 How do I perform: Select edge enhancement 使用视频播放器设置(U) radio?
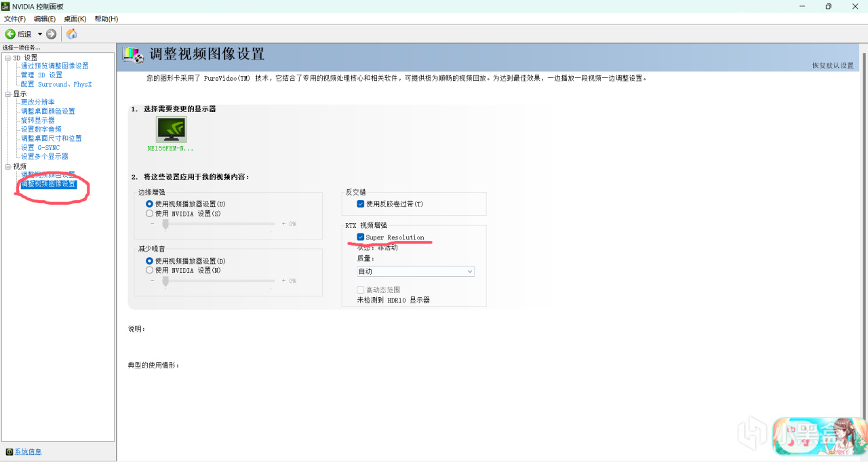tap(150, 204)
